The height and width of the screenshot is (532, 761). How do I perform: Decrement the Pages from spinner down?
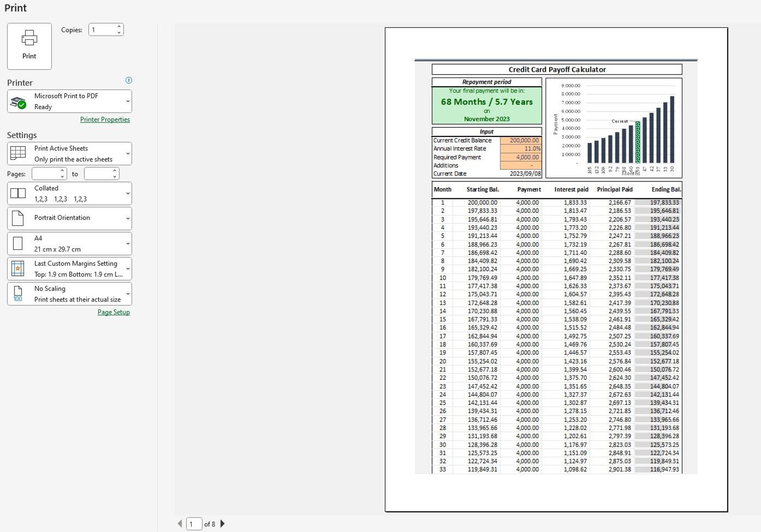coord(62,177)
